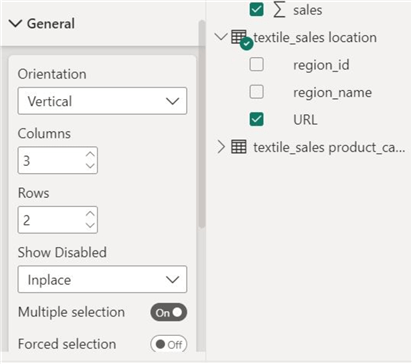Viewport: 412px width, 364px height.
Task: Click the format pane vertical scrollbar
Action: pyautogui.click(x=201, y=124)
